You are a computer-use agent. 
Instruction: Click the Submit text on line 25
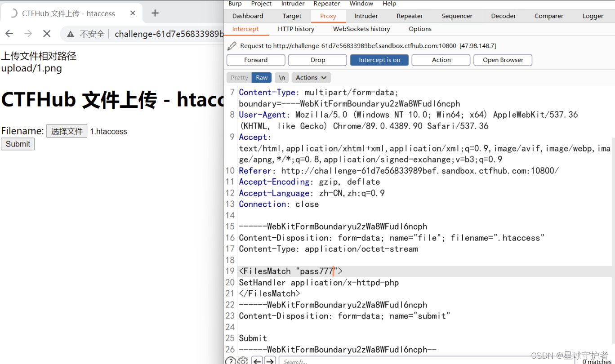click(253, 338)
